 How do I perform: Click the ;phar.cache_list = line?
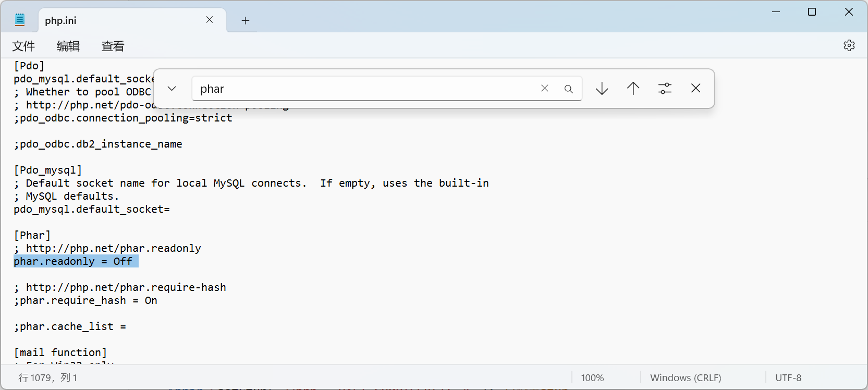[70, 326]
